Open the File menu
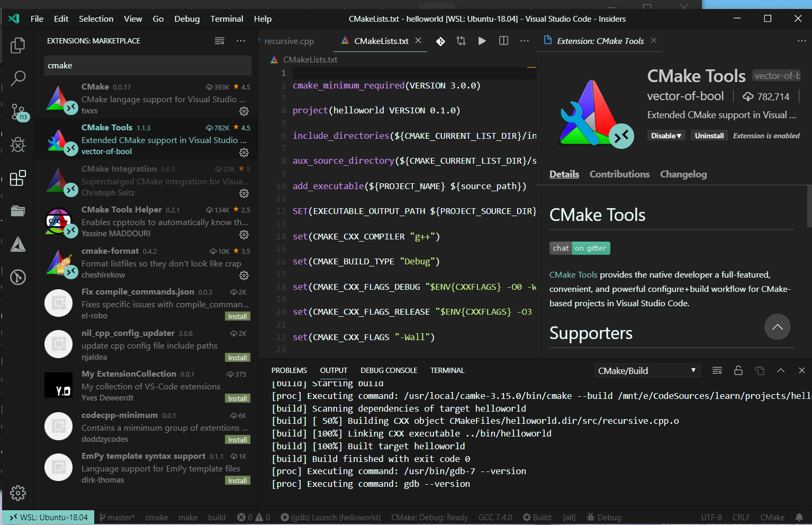The height and width of the screenshot is (525, 812). pyautogui.click(x=37, y=19)
